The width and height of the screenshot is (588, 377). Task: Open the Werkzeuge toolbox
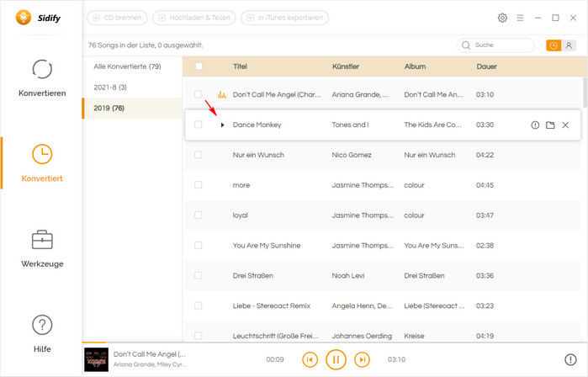(42, 249)
